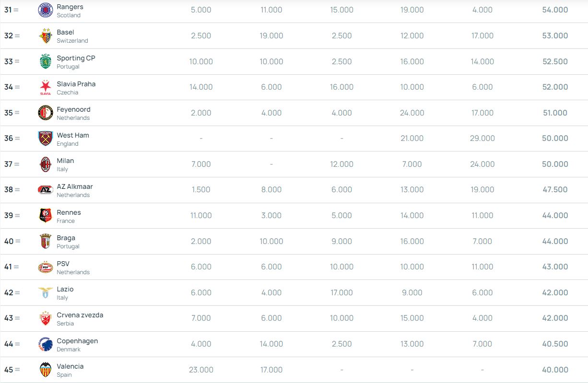Select Milan's total 50.000 points cell
This screenshot has width=588, height=383.
pyautogui.click(x=555, y=164)
